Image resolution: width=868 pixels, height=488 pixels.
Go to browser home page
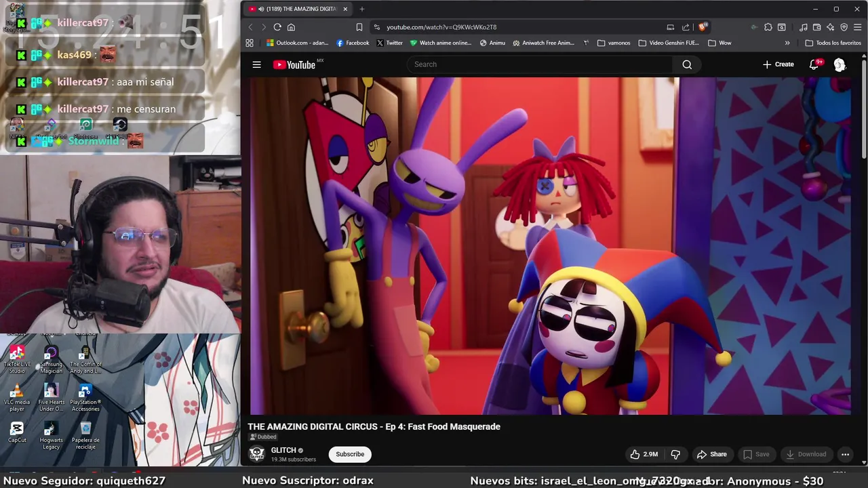[x=291, y=27]
